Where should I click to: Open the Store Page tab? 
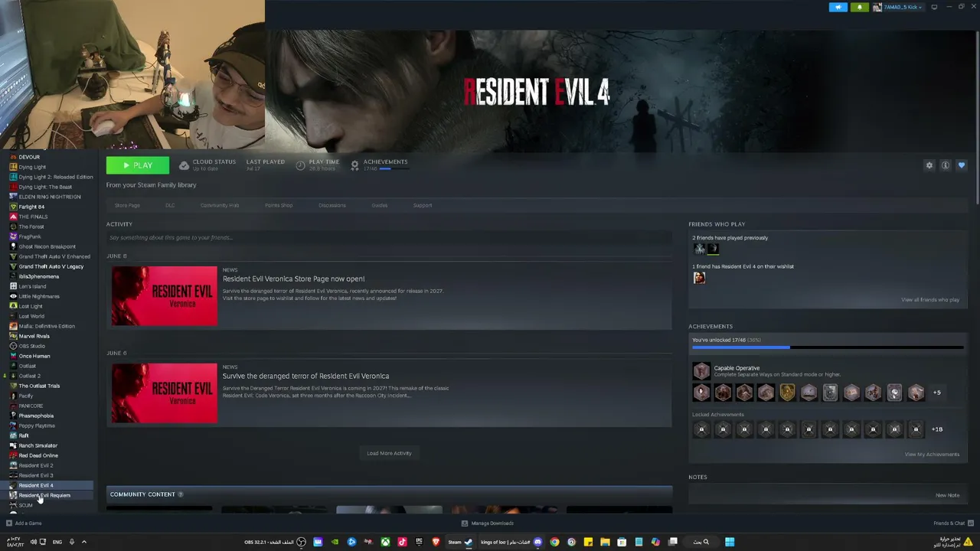[127, 205]
